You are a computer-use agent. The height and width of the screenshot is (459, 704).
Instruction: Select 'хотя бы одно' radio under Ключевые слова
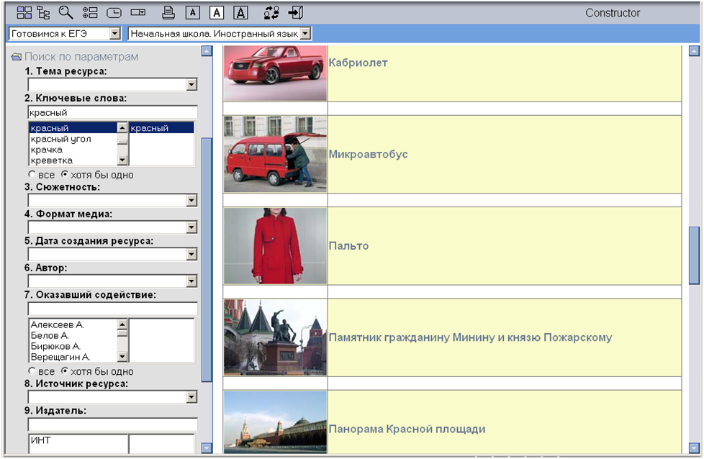click(66, 175)
